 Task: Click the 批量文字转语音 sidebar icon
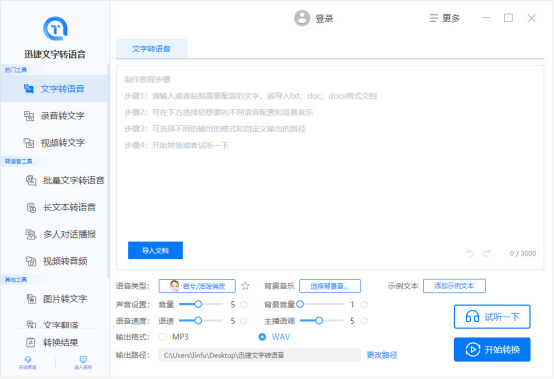(31, 180)
